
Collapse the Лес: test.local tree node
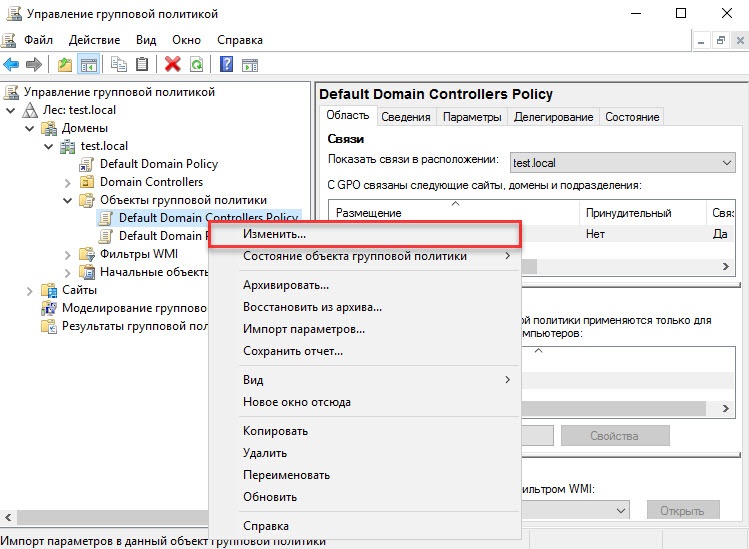pos(11,110)
